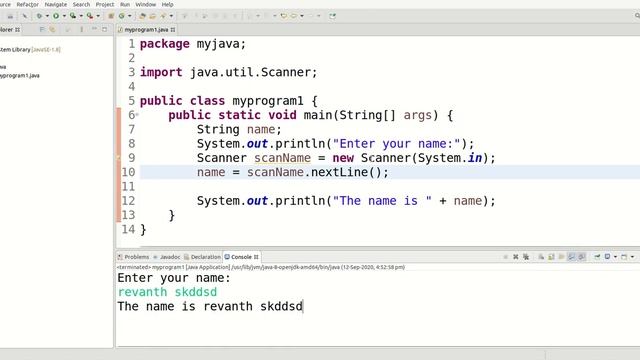The width and height of the screenshot is (640, 360).
Task: Open the Search toolbar dropdown arrow
Action: tap(171, 16)
